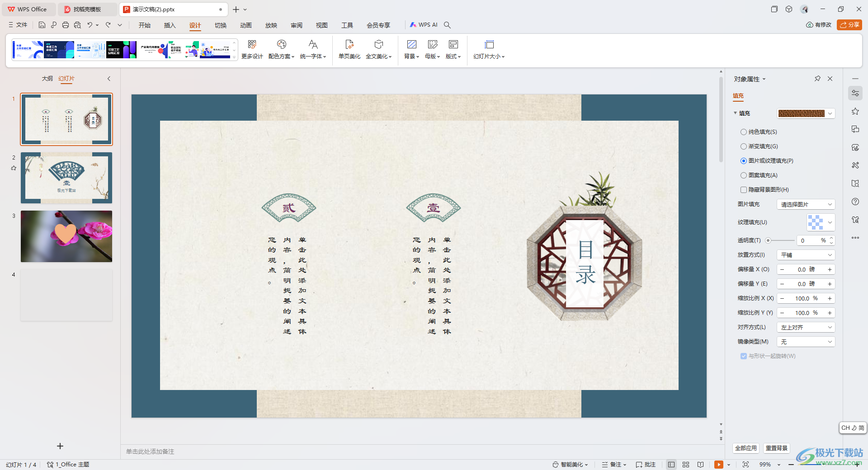Open alignment (左上对齐) dropdown
Screen dimensions: 868x470
806,327
